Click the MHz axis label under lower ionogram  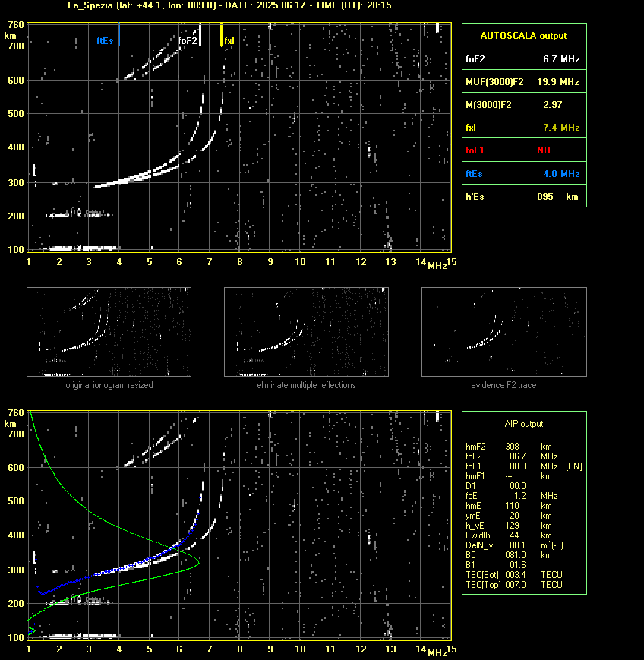437,653
